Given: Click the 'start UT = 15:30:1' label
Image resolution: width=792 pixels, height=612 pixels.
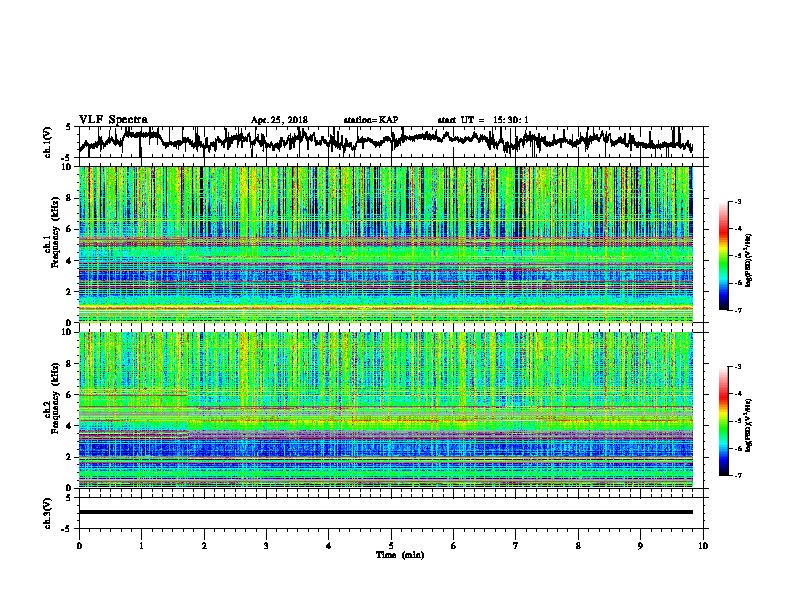Looking at the screenshot, I should click(483, 120).
